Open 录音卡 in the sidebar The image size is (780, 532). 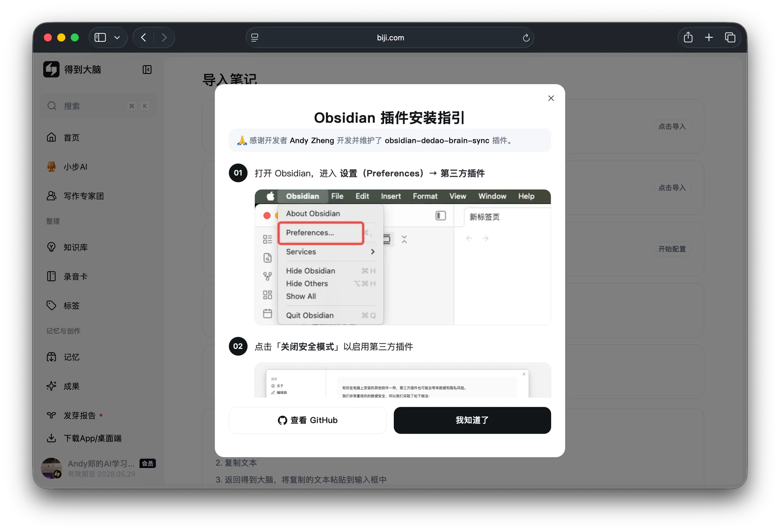[x=98, y=276]
